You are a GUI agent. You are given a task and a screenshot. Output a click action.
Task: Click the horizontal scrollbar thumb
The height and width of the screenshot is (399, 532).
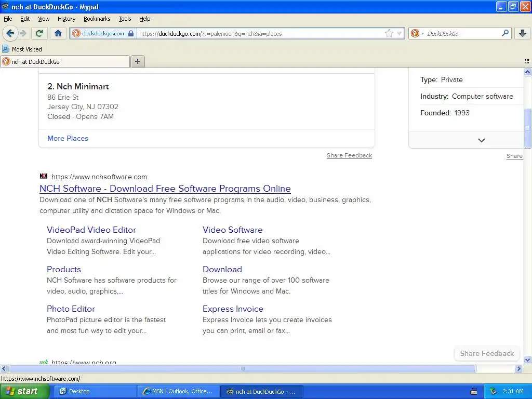(243, 368)
